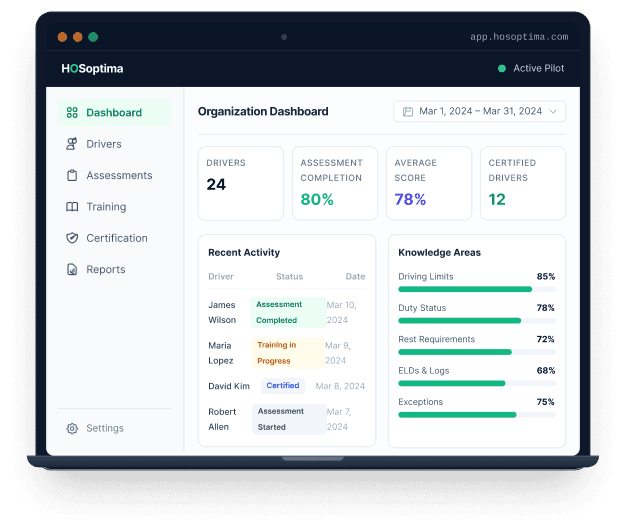Click the Exceptions progress bar
Viewport: 626px width, 530px height.
pos(477,415)
